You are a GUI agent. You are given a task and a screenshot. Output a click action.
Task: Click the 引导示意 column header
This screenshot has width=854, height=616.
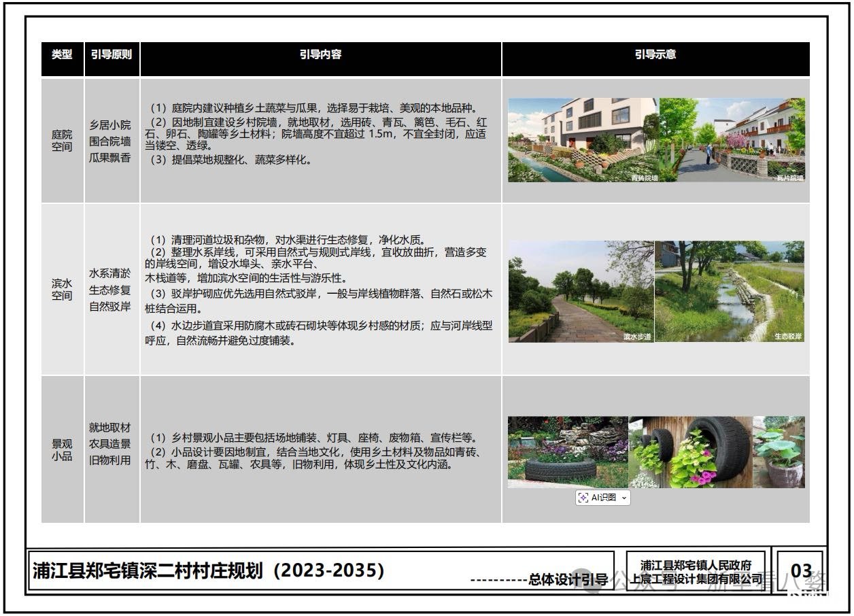point(655,55)
